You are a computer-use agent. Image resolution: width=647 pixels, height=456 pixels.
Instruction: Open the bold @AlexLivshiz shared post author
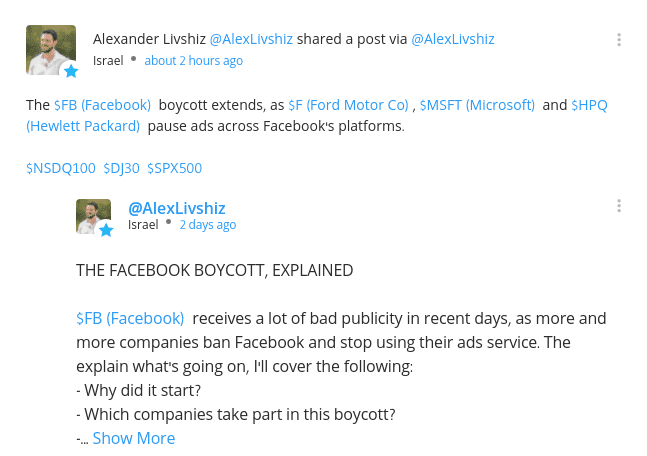(177, 208)
